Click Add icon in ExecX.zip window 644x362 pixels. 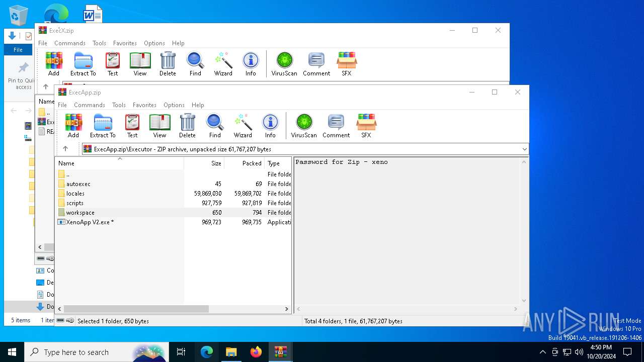tap(54, 64)
